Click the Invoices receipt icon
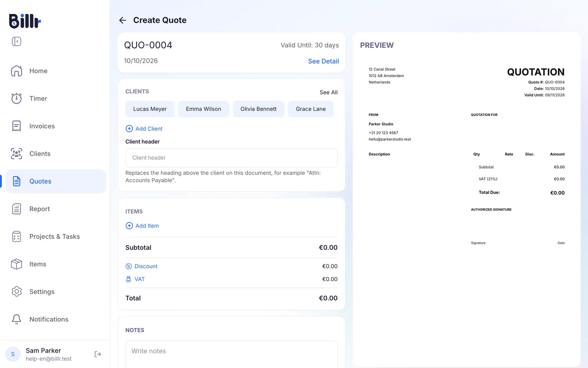Image resolution: width=588 pixels, height=368 pixels. pyautogui.click(x=17, y=126)
